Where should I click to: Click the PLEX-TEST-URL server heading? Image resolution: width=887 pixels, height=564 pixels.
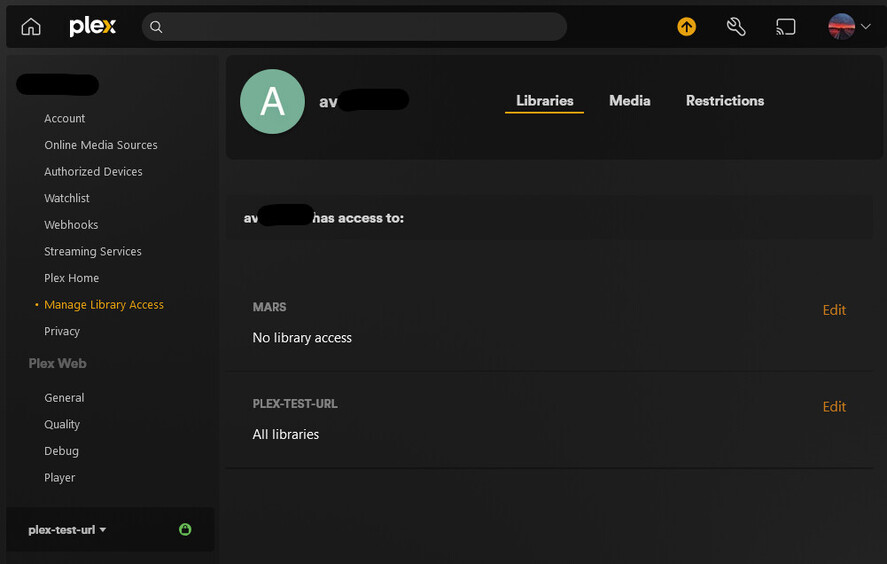[x=295, y=404]
